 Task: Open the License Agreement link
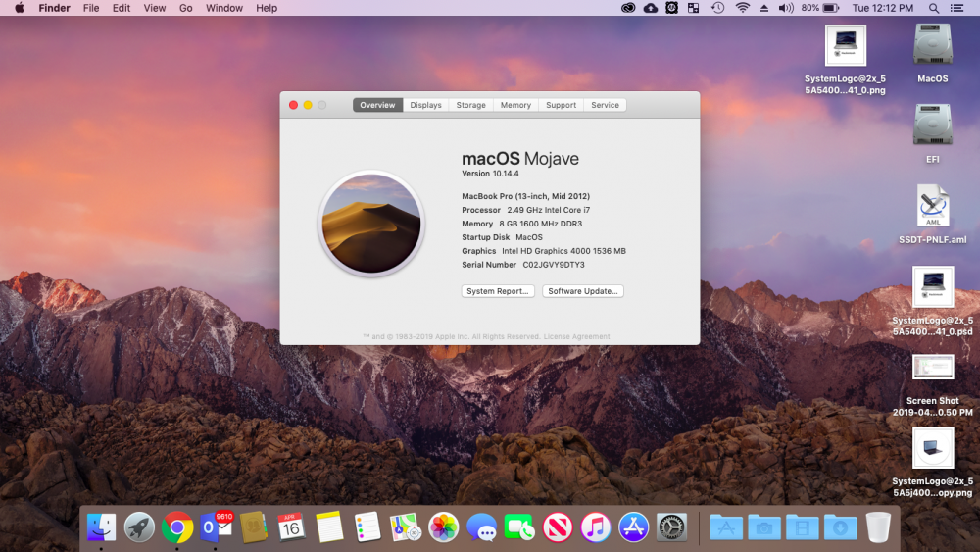coord(576,336)
